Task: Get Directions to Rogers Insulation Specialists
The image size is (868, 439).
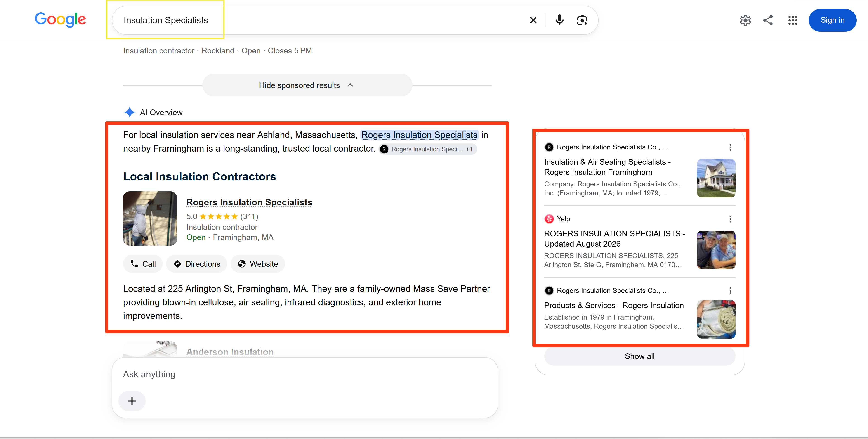Action: point(197,264)
